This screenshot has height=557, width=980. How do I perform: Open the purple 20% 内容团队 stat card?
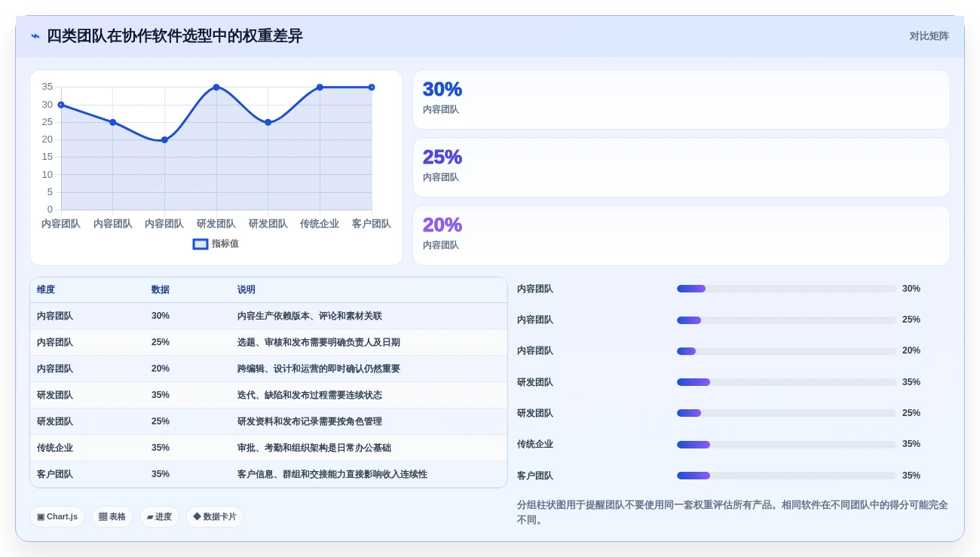(681, 235)
